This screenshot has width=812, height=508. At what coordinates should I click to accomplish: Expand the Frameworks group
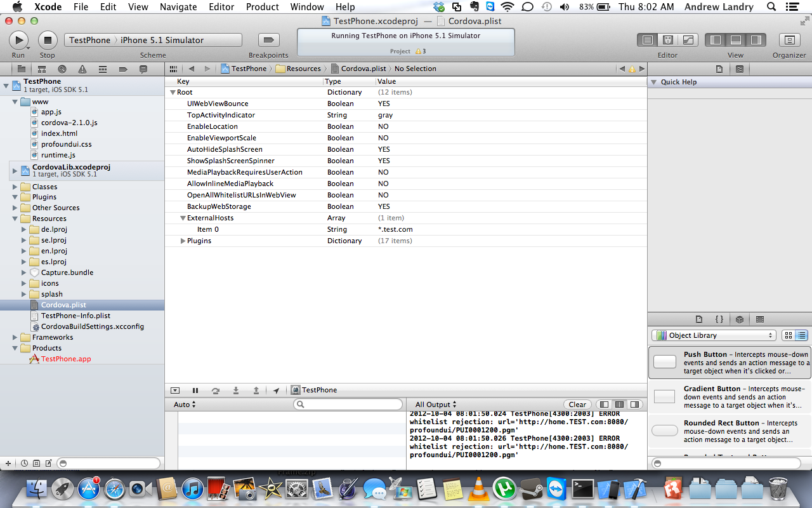coord(15,337)
